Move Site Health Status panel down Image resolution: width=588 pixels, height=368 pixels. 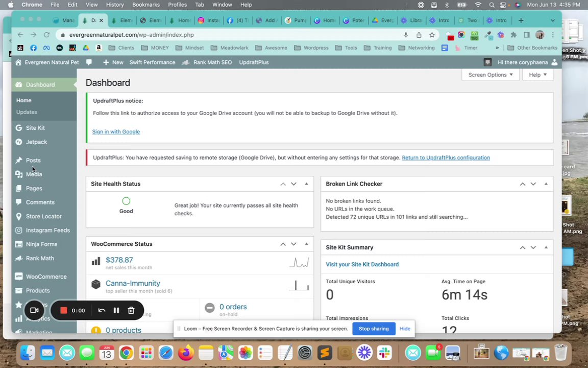coord(293,184)
